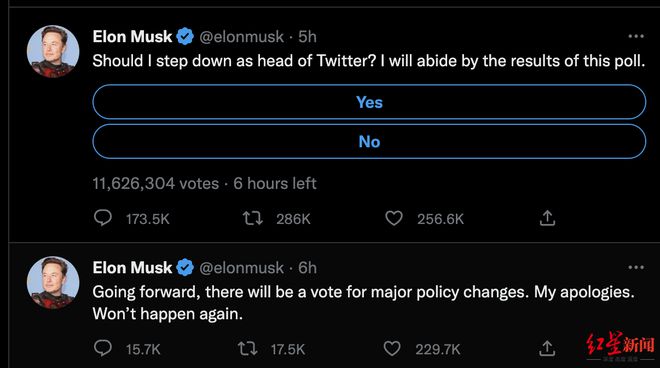The image size is (660, 368).
Task: Open Elon Musk avatar on second tweet
Action: 53,283
